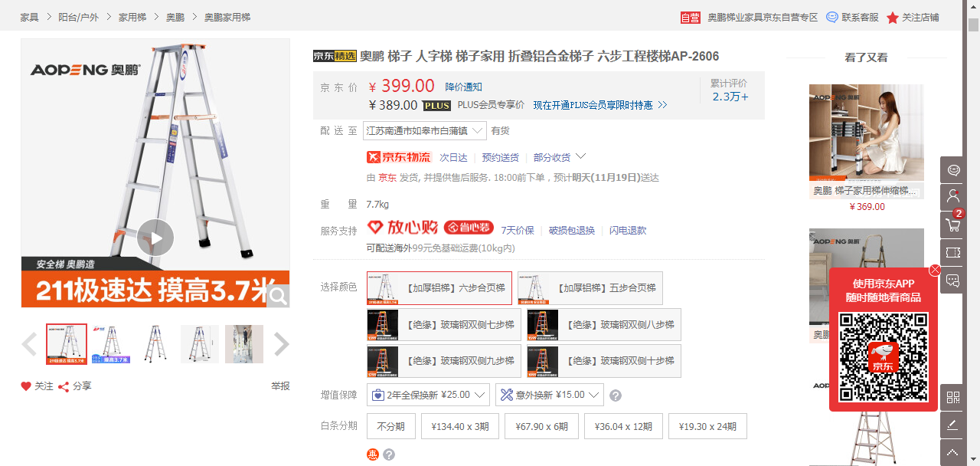Viewport: 980px width, 466px height.
Task: Click 奥鹏家用梯 in the breadcrumb
Action: coord(227,17)
